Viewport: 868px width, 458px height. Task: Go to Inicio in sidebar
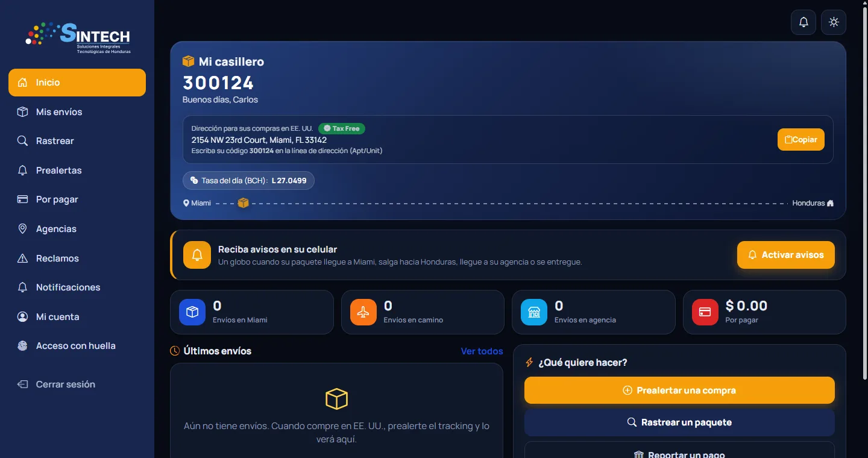(x=77, y=83)
